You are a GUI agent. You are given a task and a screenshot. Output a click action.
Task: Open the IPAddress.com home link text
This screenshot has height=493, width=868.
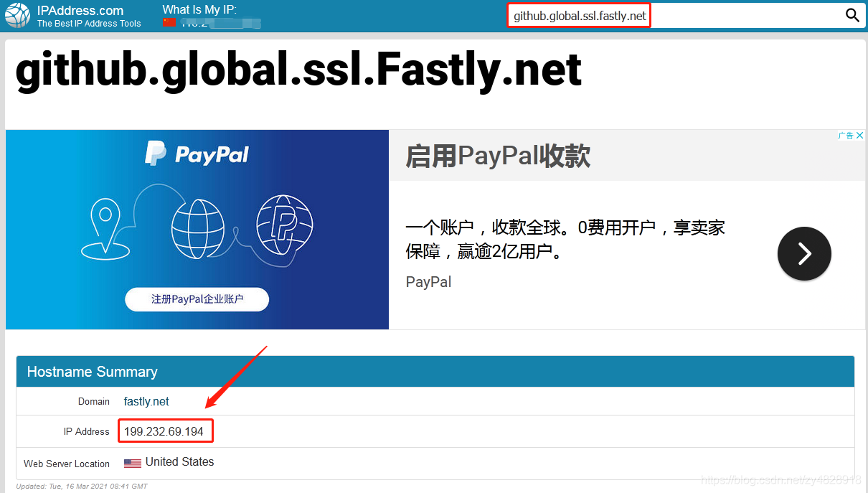click(80, 11)
